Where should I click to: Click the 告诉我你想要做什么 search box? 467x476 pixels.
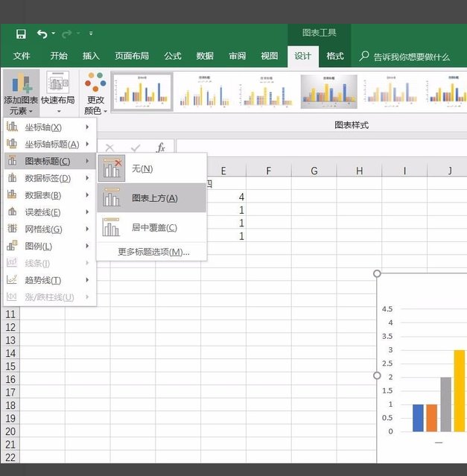(404, 57)
